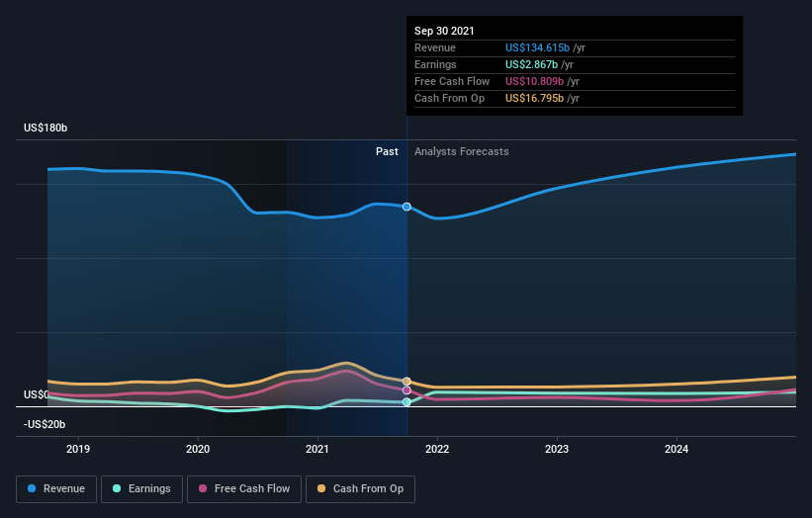Screen dimensions: 812x518
Task: Click the US$10.809b free cash flow value
Action: (x=534, y=81)
